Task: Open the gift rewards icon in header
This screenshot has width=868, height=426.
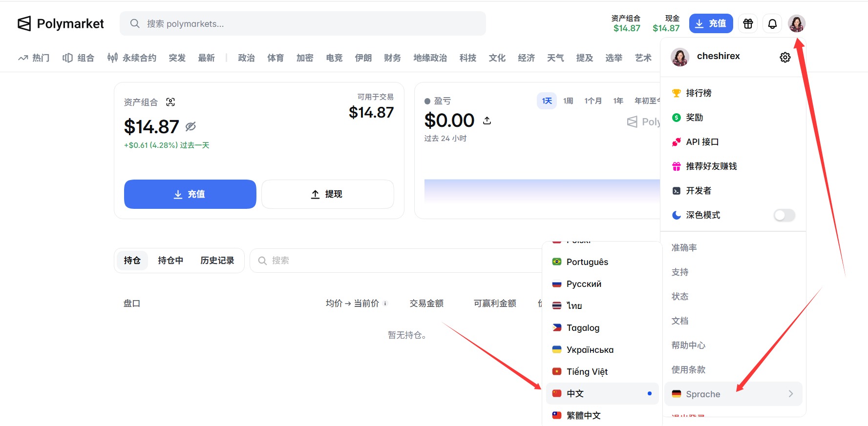Action: [x=748, y=23]
